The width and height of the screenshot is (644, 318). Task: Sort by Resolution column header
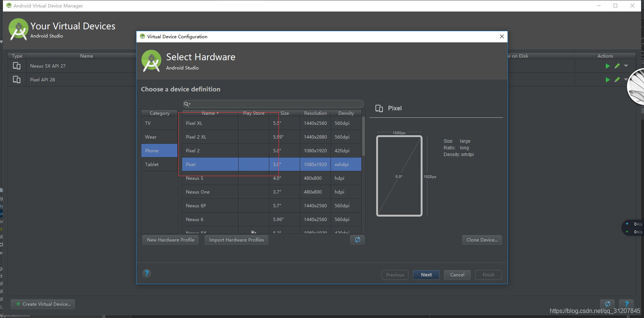click(x=315, y=113)
